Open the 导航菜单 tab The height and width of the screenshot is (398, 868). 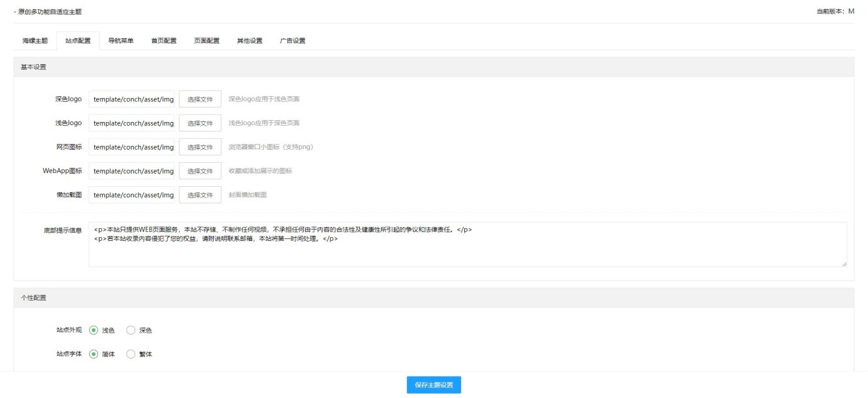pos(121,41)
